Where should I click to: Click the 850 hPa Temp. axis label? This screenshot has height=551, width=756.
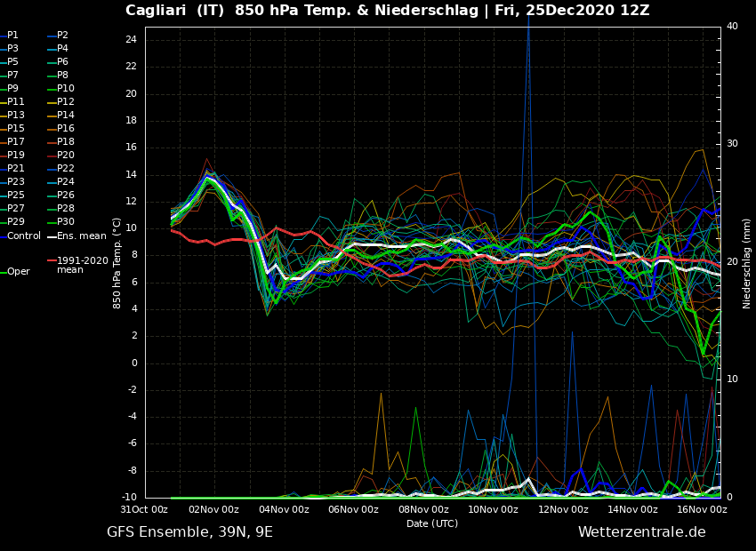coord(117,263)
